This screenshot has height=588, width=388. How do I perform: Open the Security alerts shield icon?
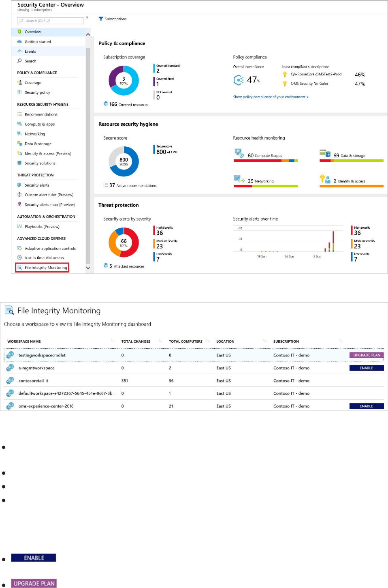click(19, 185)
